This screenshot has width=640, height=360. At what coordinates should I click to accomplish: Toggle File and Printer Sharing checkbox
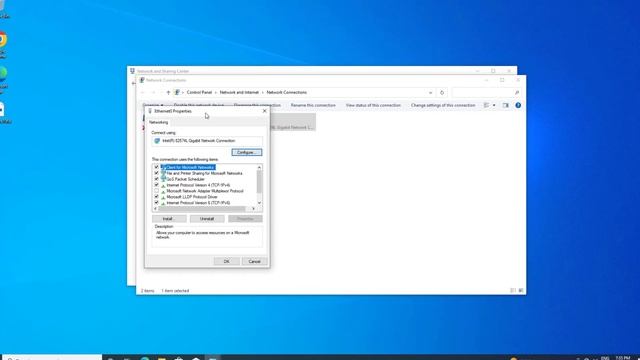tap(156, 173)
